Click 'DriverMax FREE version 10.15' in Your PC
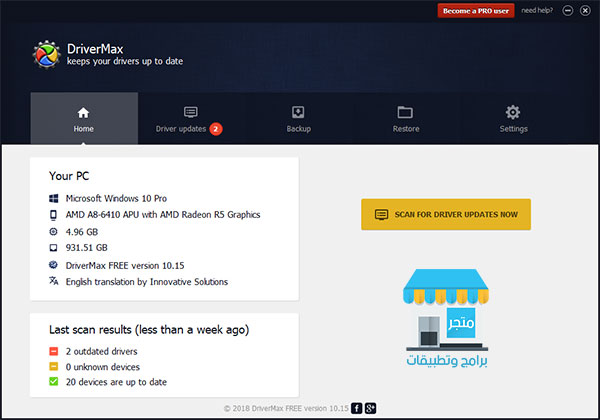600x420 pixels. pyautogui.click(x=125, y=265)
